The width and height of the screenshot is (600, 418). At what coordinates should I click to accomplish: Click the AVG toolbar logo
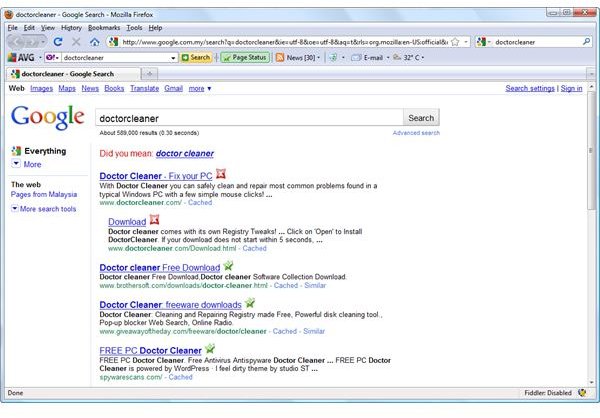pyautogui.click(x=21, y=57)
